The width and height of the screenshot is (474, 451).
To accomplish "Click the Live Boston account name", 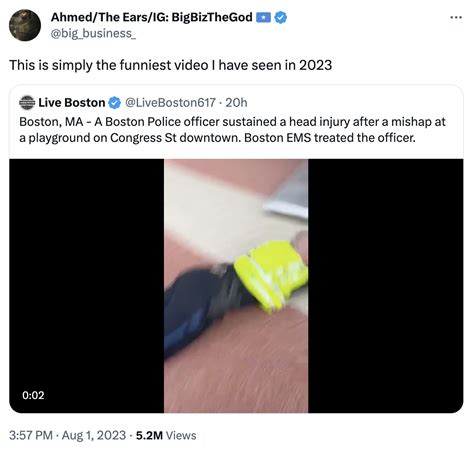I will (x=72, y=103).
